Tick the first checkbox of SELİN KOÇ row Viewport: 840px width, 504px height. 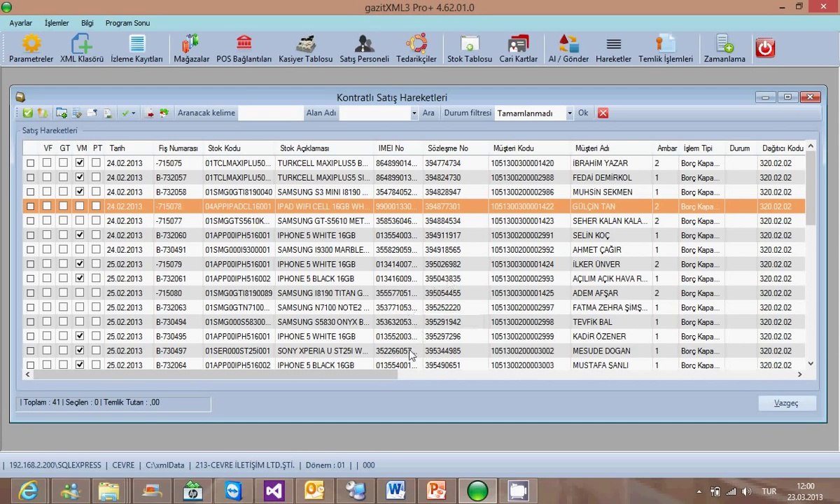coord(30,235)
